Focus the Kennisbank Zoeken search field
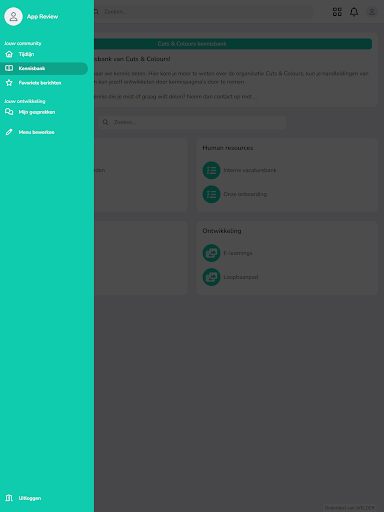Image resolution: width=384 pixels, height=512 pixels. pyautogui.click(x=192, y=122)
